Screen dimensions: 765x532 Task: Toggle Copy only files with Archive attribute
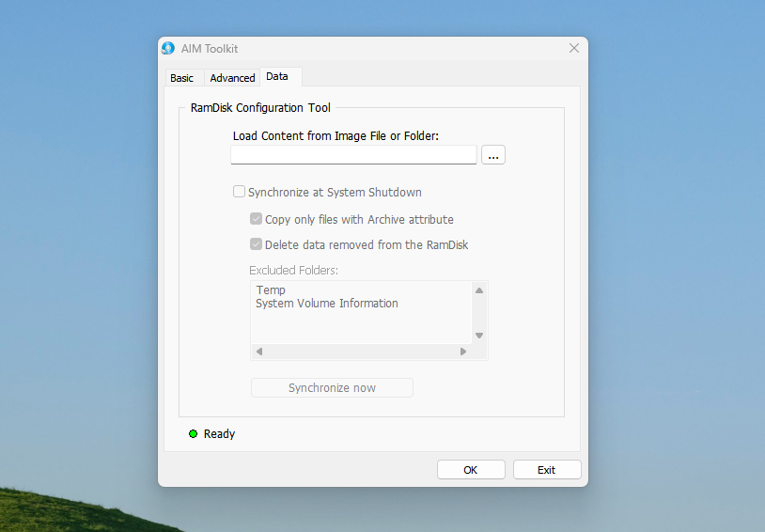point(256,219)
